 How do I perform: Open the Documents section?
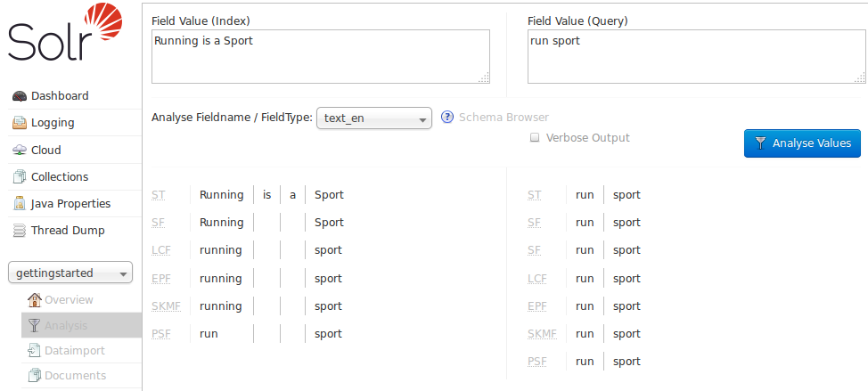pyautogui.click(x=75, y=376)
